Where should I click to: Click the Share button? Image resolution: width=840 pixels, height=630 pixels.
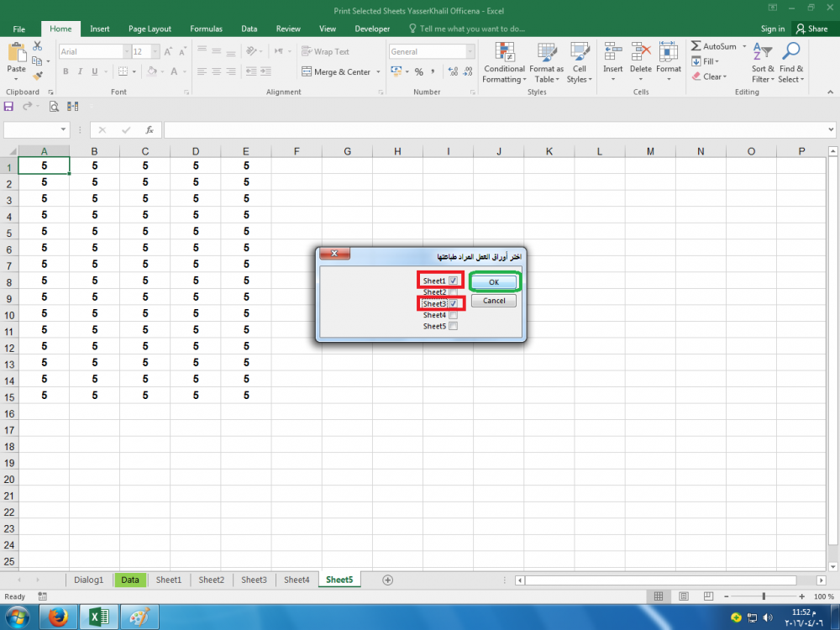point(812,29)
